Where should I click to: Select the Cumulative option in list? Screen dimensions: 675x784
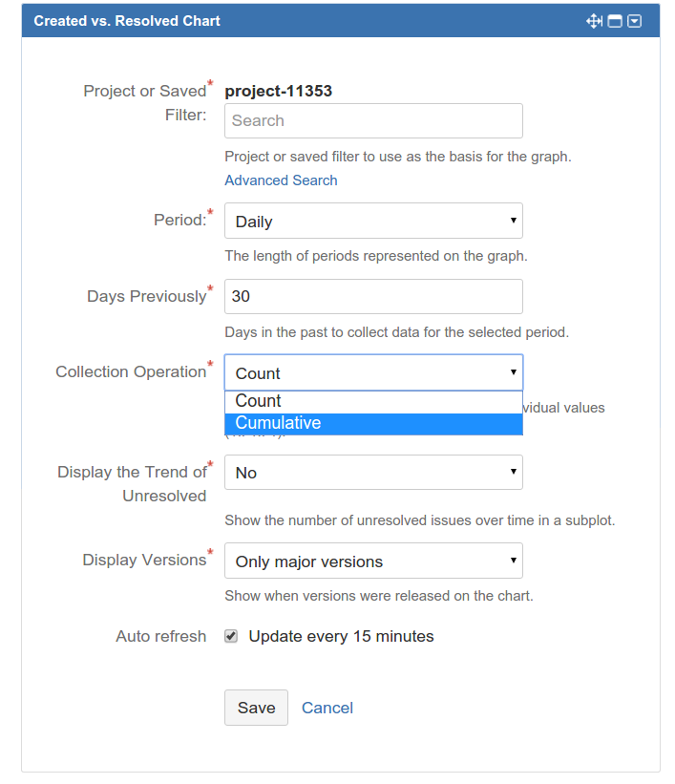click(x=278, y=423)
